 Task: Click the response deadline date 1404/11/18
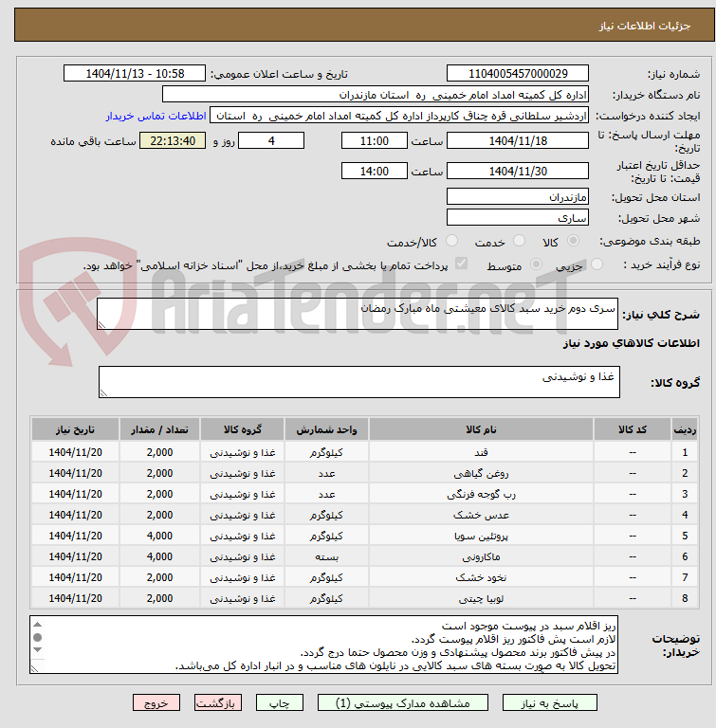click(518, 140)
